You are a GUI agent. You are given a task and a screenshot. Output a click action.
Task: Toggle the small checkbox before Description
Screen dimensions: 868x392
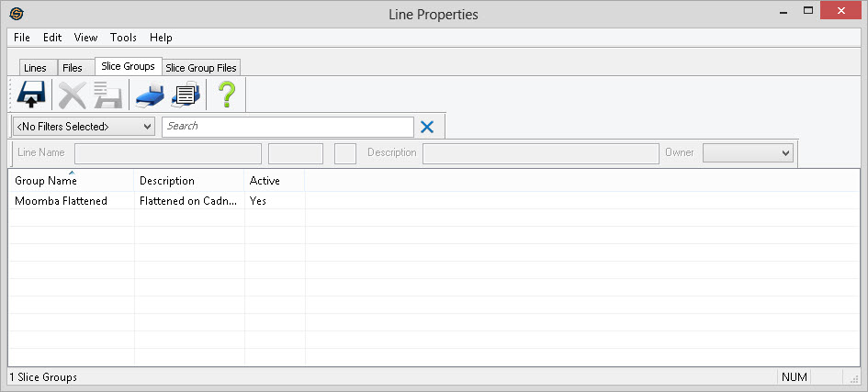coord(345,153)
